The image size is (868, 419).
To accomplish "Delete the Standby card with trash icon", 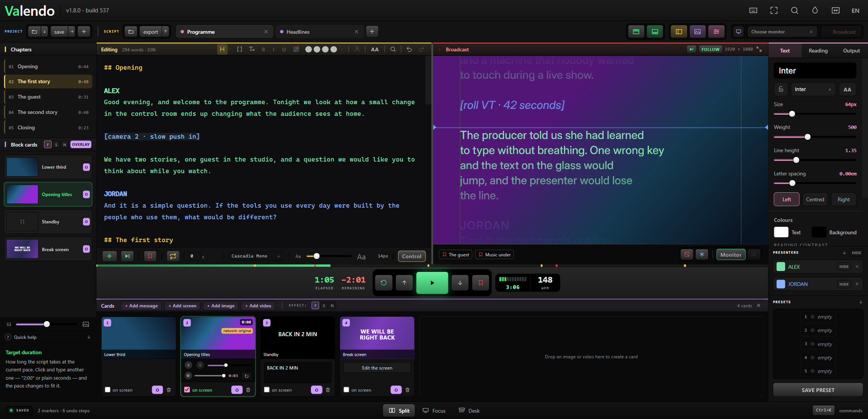I will pos(328,390).
